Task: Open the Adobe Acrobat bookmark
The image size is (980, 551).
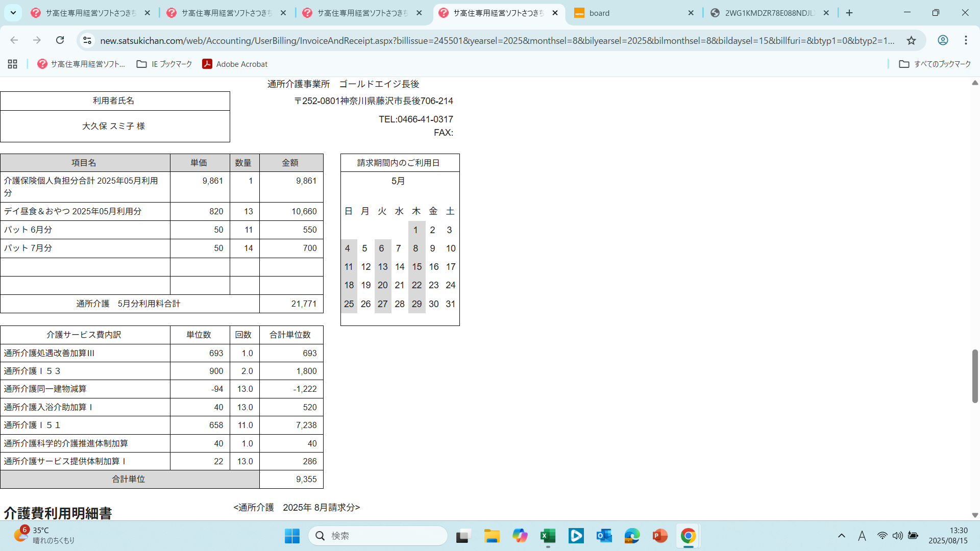Action: (235, 64)
